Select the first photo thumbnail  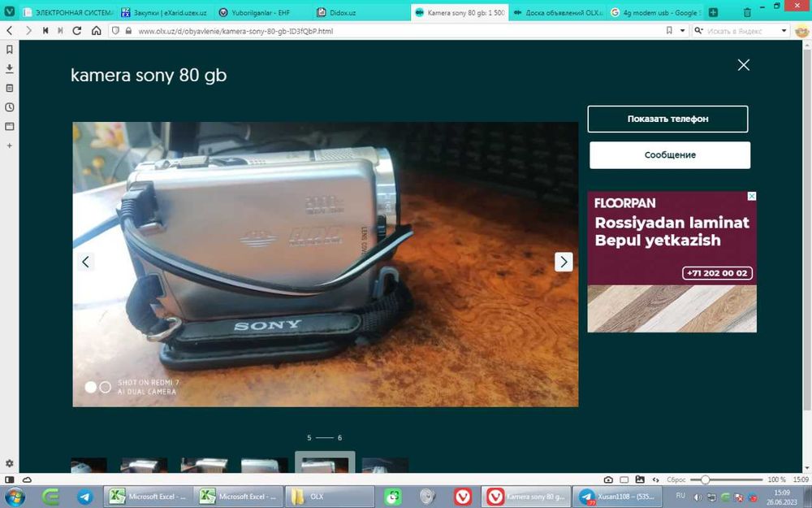[89, 465]
